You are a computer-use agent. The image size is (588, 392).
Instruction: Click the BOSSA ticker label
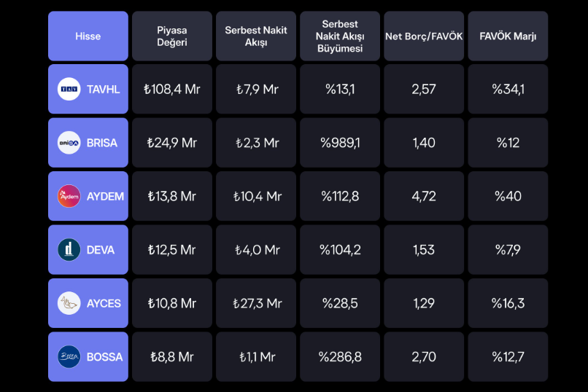click(x=104, y=357)
